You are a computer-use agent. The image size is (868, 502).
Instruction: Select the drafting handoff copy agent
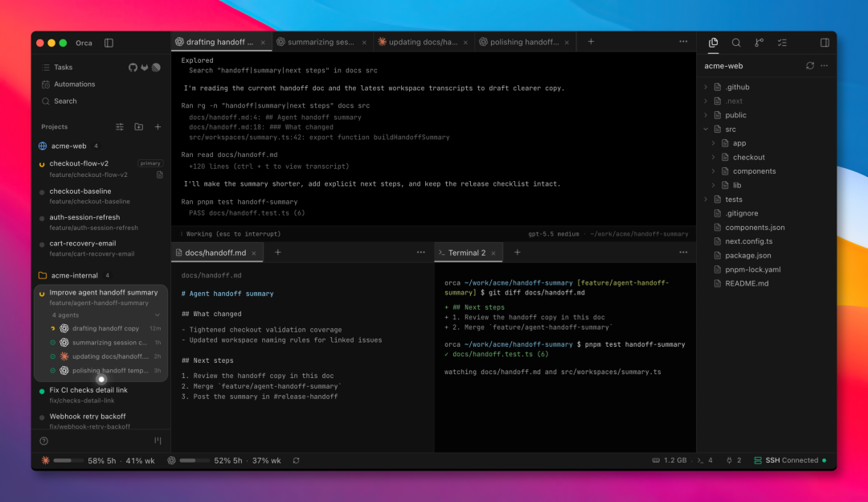pyautogui.click(x=105, y=328)
